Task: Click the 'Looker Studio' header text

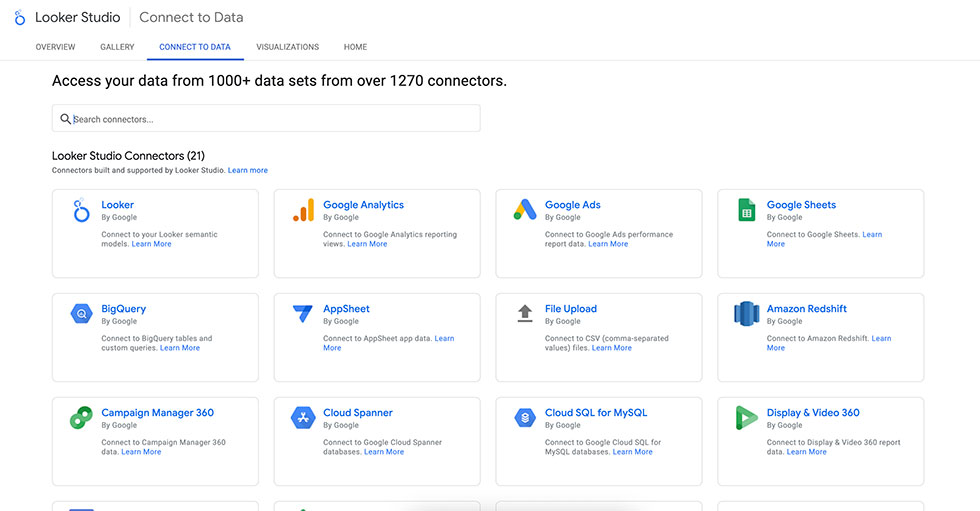Action: [x=78, y=17]
